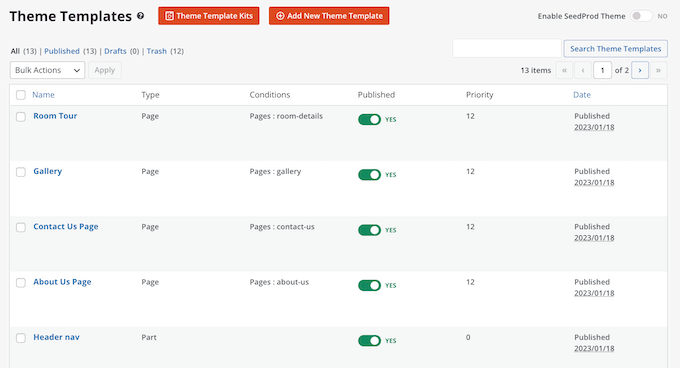Open the About Us Page template
This screenshot has width=680, height=368.
click(62, 282)
